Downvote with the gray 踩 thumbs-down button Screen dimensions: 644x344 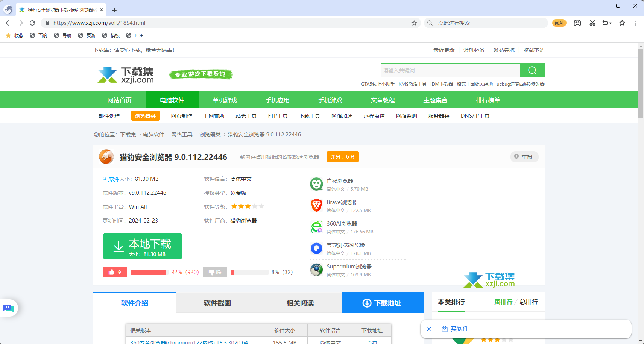(215, 272)
